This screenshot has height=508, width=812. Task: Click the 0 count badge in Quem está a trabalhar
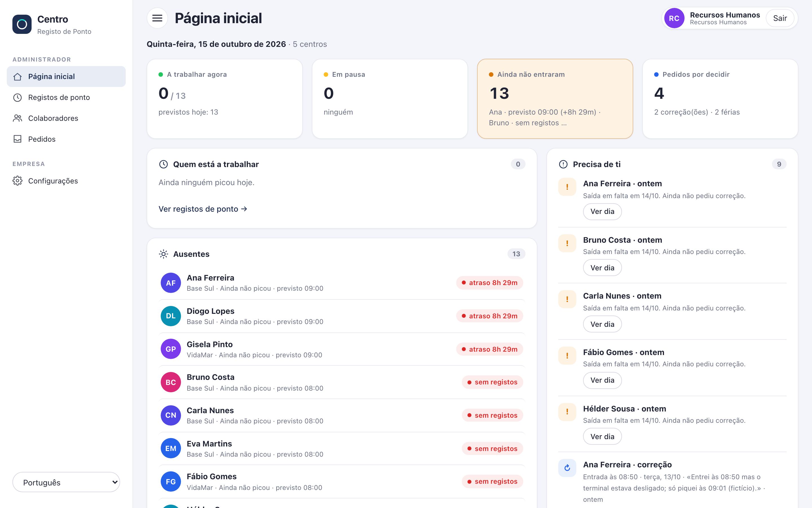518,164
